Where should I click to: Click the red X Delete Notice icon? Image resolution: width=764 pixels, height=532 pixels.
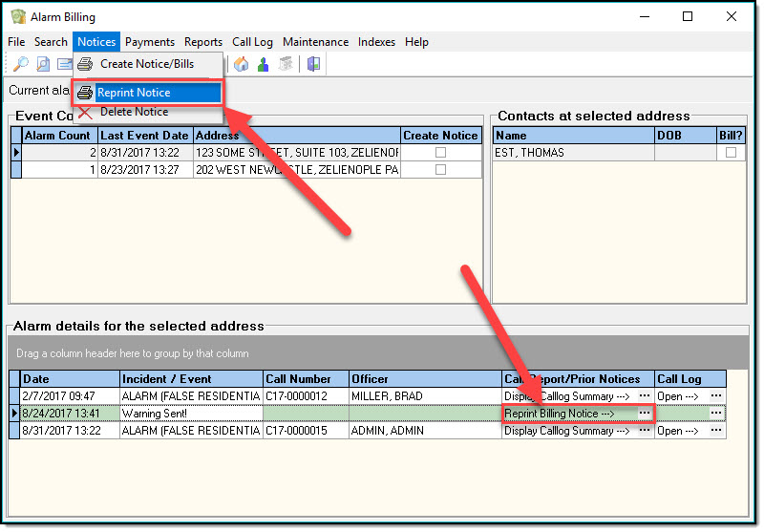pyautogui.click(x=86, y=112)
